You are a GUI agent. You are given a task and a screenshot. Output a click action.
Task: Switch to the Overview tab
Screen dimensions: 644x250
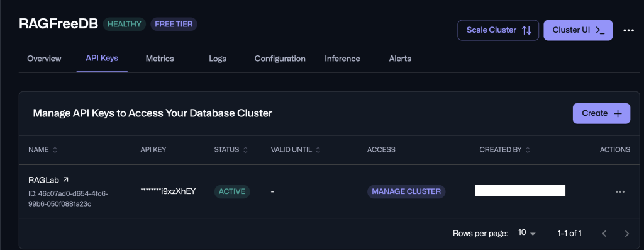[44, 59]
